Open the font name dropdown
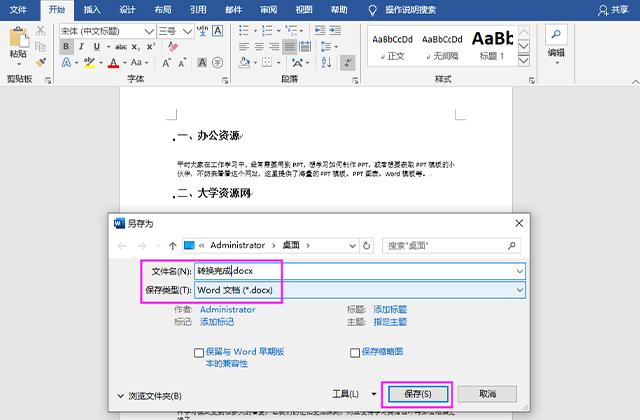 (149, 31)
